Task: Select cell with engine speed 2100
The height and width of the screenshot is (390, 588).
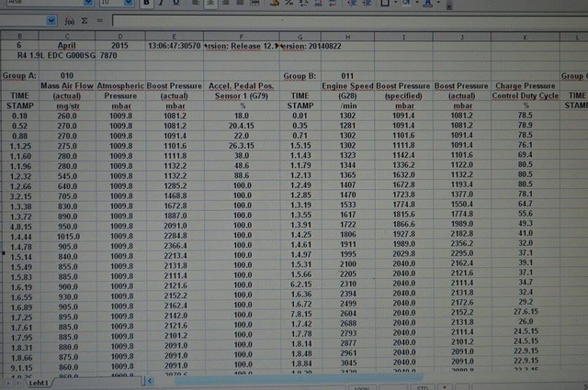Action: click(x=347, y=264)
